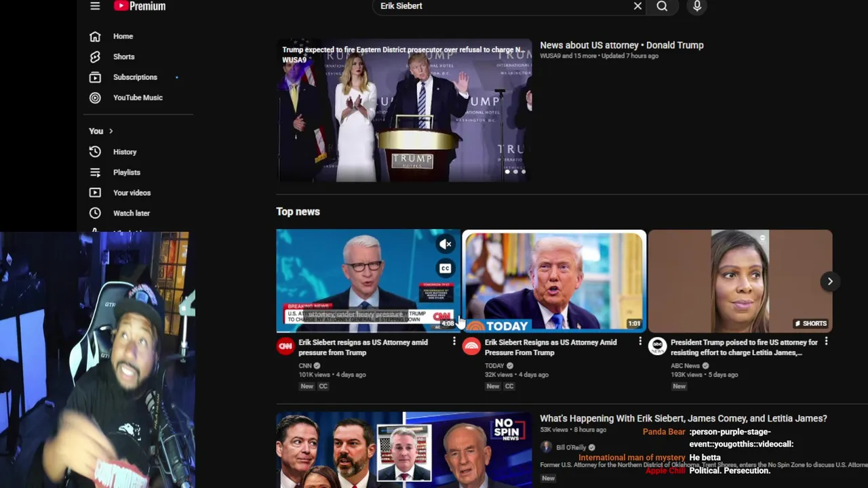Viewport: 868px width, 488px height.
Task: Open CNN title Erik Siebert resigns as US Attorney
Action: (x=363, y=347)
